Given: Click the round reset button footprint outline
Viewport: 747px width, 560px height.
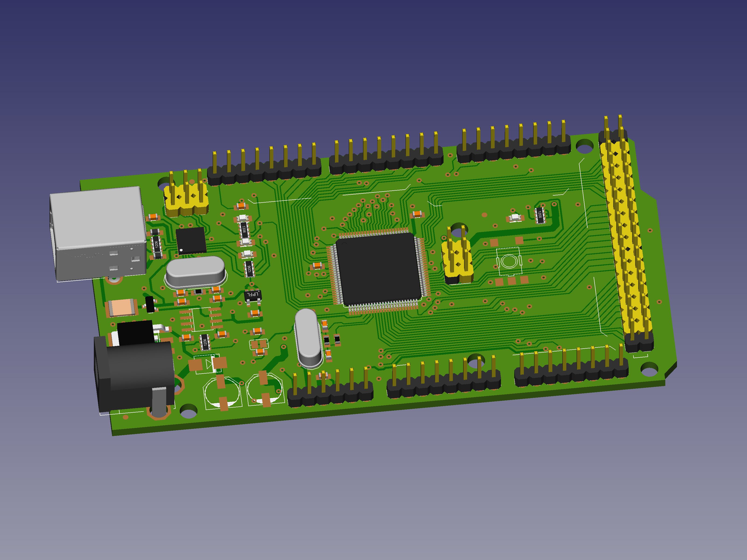Looking at the screenshot, I should click(509, 261).
